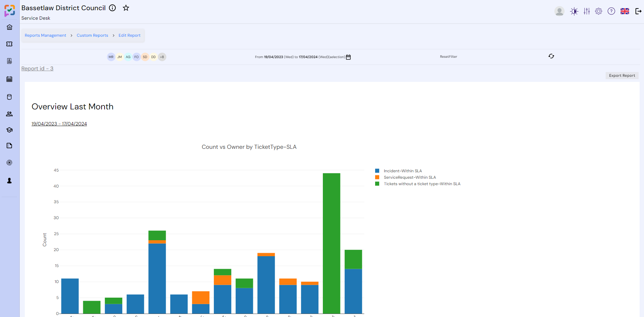Viewport: 644px width, 317px height.
Task: Open preferences via the sliders icon
Action: [586, 11]
